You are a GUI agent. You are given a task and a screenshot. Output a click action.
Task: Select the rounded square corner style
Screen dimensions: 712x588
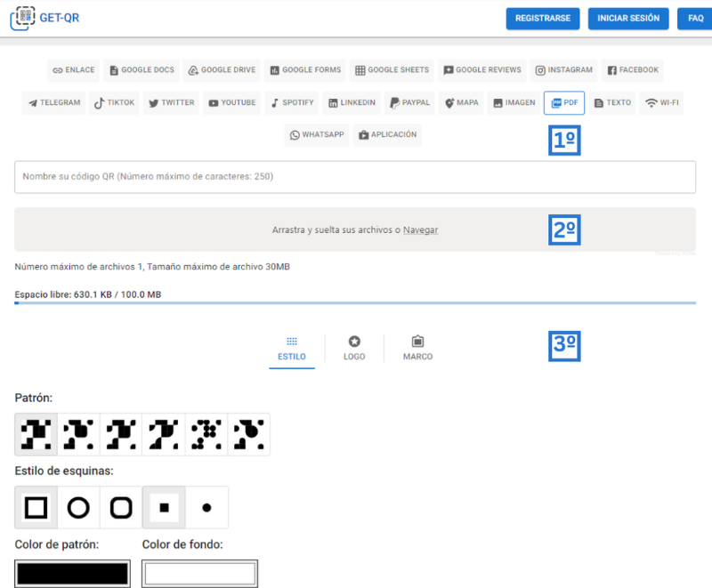click(x=120, y=507)
